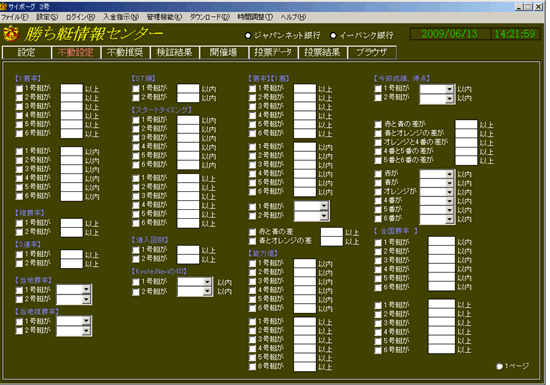The image size is (550, 385).
Task: Open the 設定(S) menu
Action: click(47, 17)
